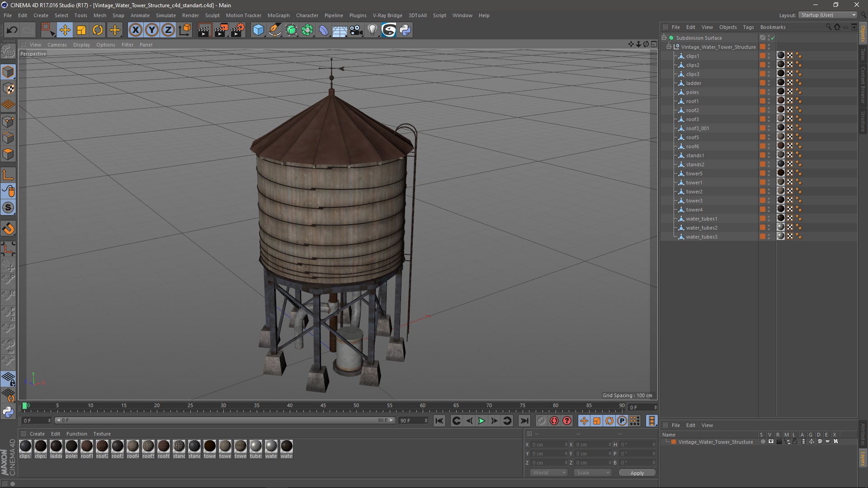The width and height of the screenshot is (868, 488).
Task: Open Material Manager Function menu
Action: click(x=77, y=434)
